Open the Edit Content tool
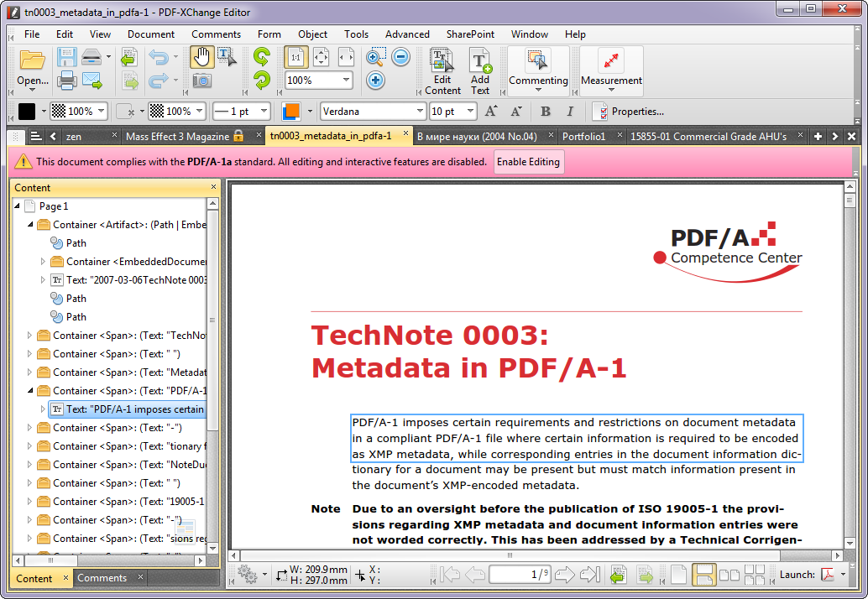 pyautogui.click(x=442, y=70)
